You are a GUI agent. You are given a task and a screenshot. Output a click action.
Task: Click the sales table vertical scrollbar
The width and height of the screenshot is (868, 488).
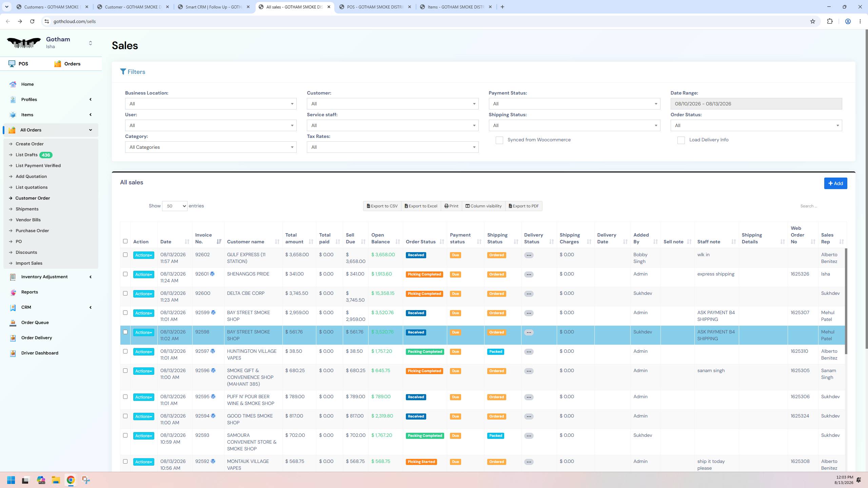[846, 302]
